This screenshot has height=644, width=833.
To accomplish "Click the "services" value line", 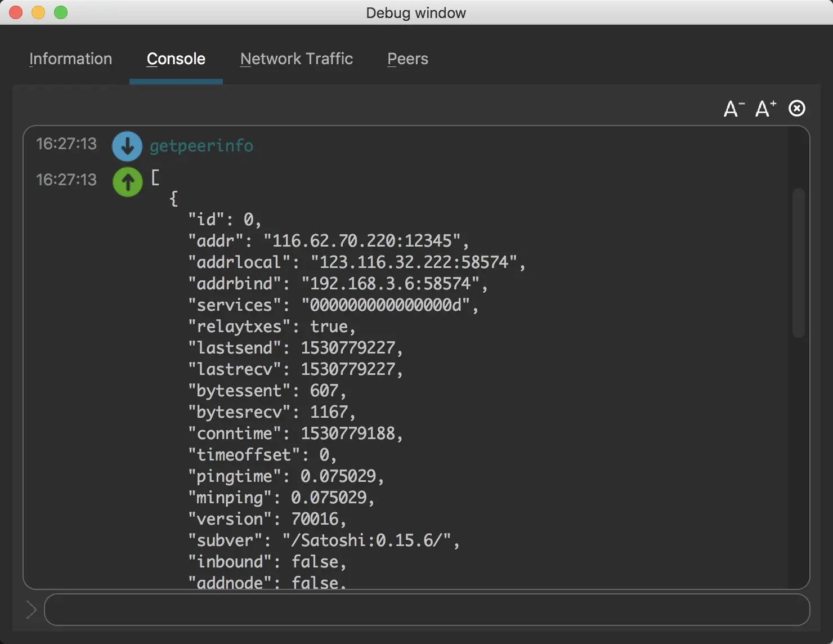I will point(333,305).
